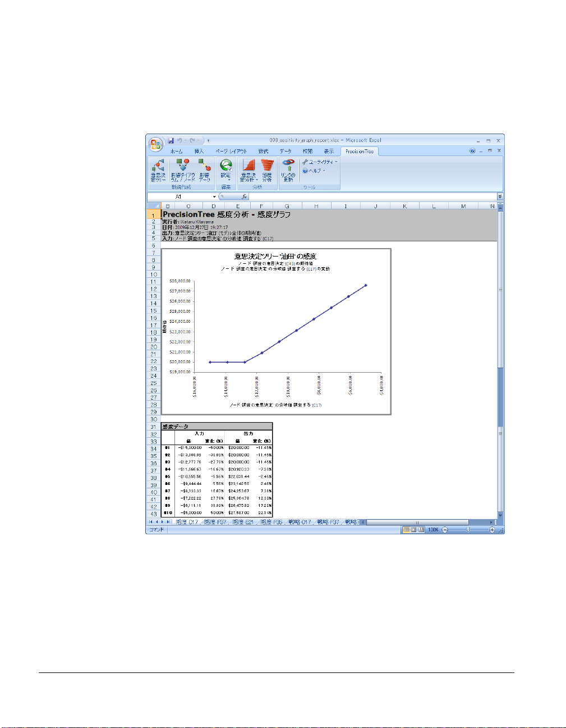Click the last data point on the line
This screenshot has height=728, width=566.
(x=366, y=285)
